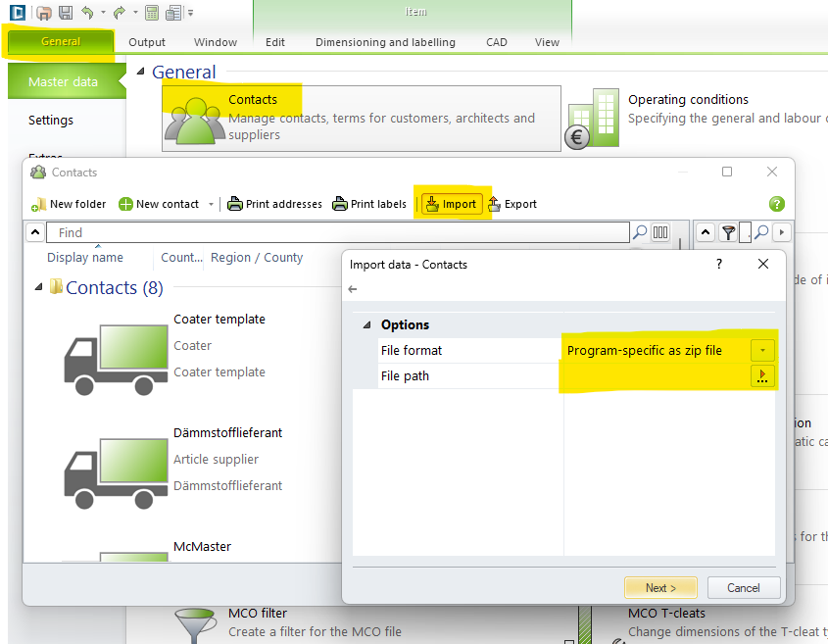Click the Save icon in quick access toolbar
The image size is (828, 644).
[66, 13]
